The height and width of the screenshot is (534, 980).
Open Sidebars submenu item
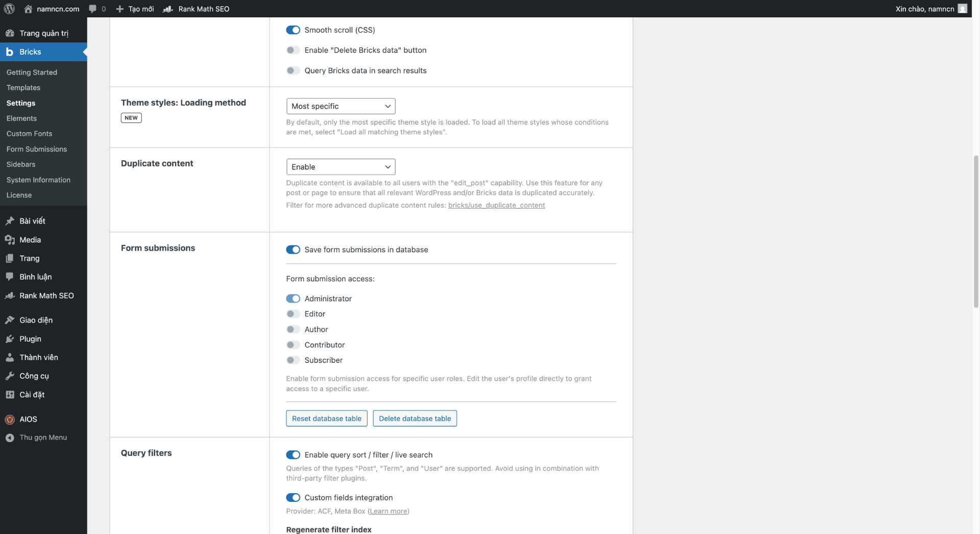point(21,164)
